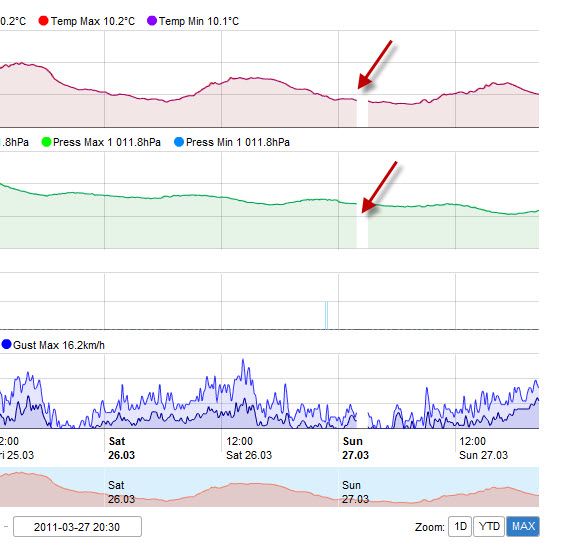
Task: Set zoom range to YTD
Action: point(489,527)
